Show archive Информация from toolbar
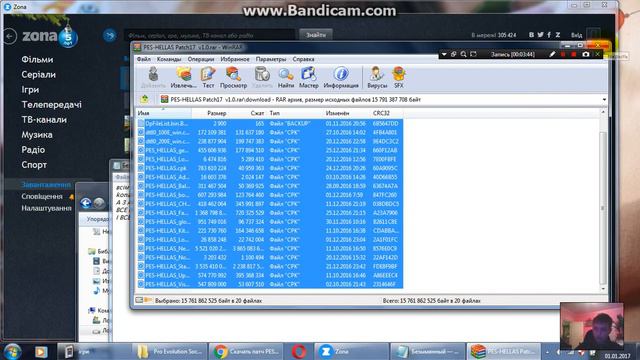This screenshot has height=360, width=640. coord(341,78)
